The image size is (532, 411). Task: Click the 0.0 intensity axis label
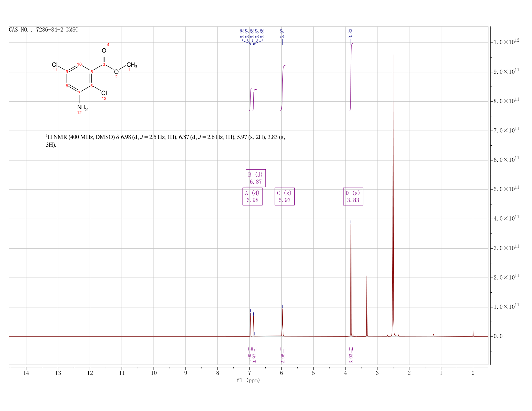pos(498,336)
